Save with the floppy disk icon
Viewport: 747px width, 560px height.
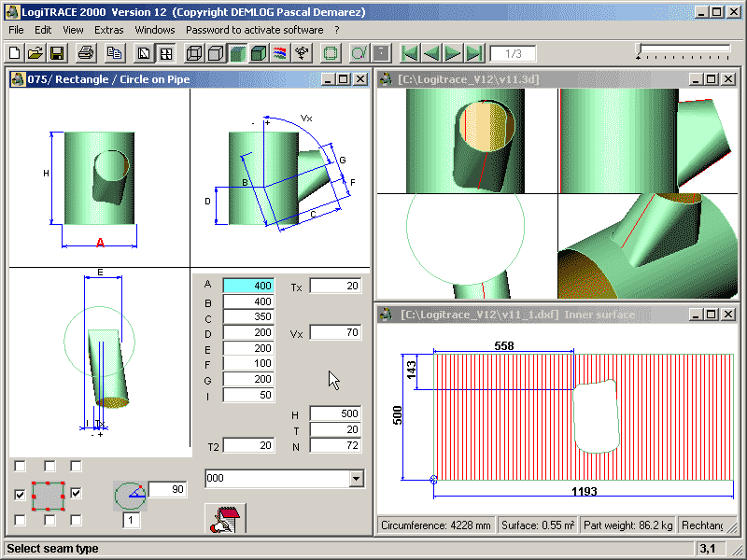(57, 53)
